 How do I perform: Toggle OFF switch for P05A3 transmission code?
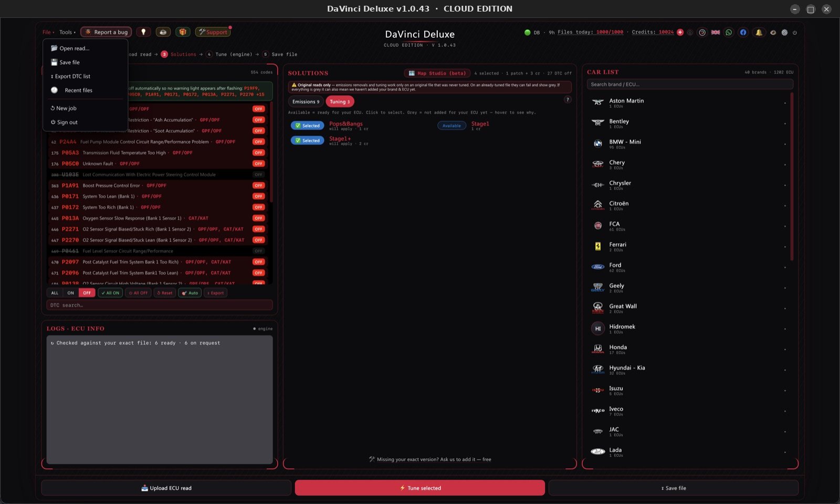258,153
